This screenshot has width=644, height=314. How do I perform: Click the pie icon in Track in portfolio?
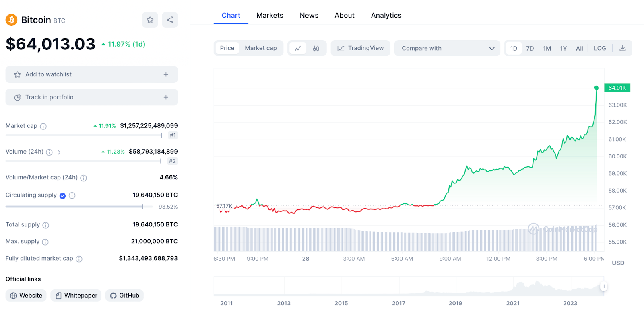[x=17, y=97]
